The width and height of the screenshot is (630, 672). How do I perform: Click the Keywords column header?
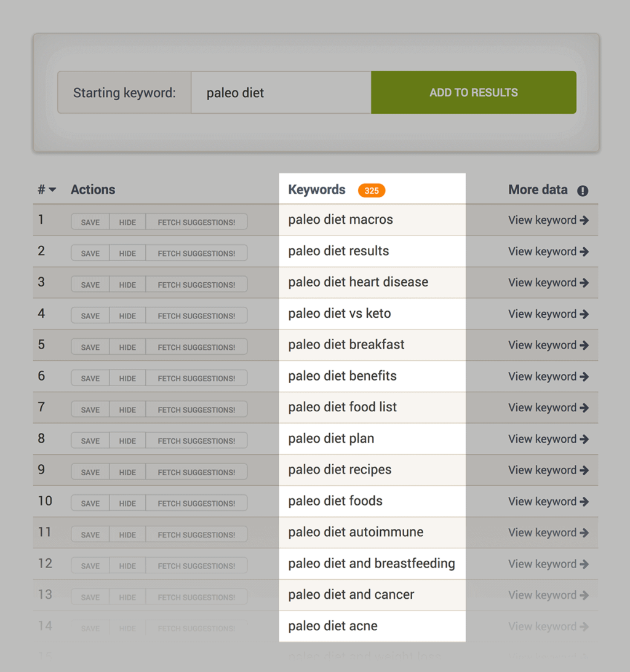point(317,190)
